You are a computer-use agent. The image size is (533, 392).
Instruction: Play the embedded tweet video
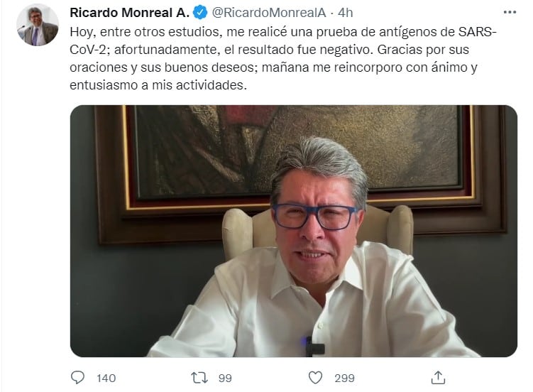294,231
